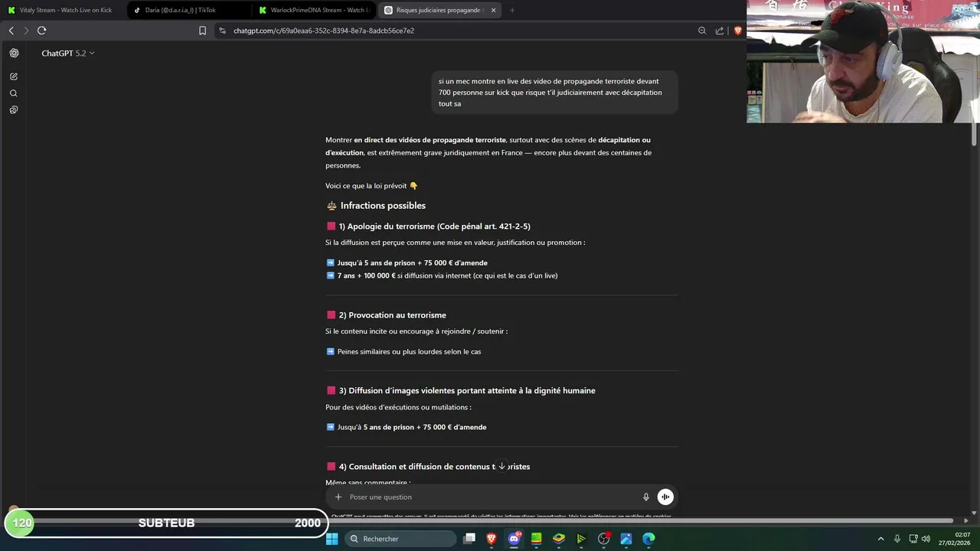Open network settings in system tray
The image size is (980, 551).
tap(913, 539)
